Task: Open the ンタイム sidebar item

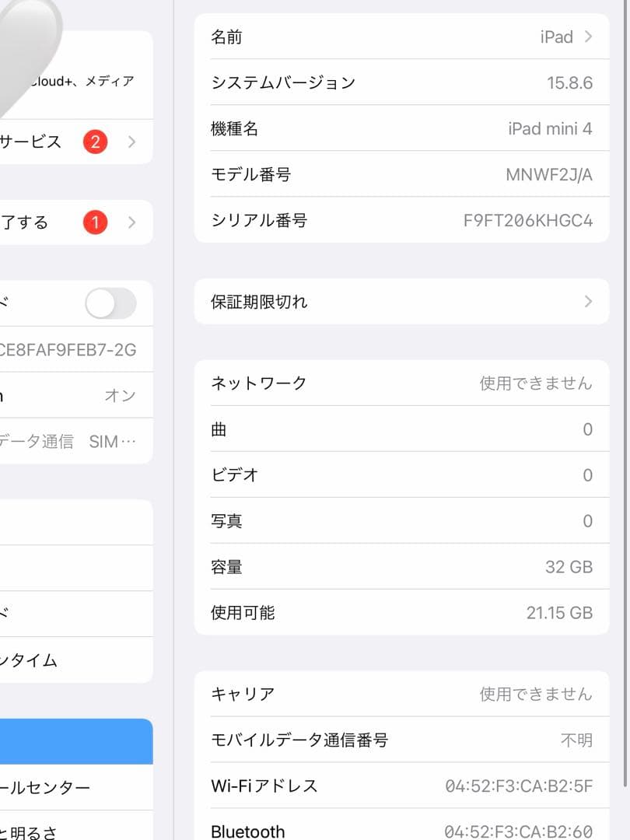Action: pos(76,660)
